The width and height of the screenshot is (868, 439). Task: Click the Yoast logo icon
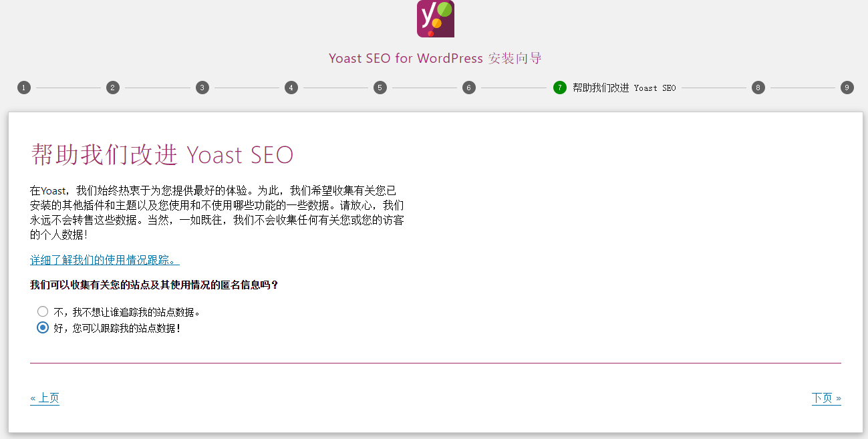click(x=436, y=19)
